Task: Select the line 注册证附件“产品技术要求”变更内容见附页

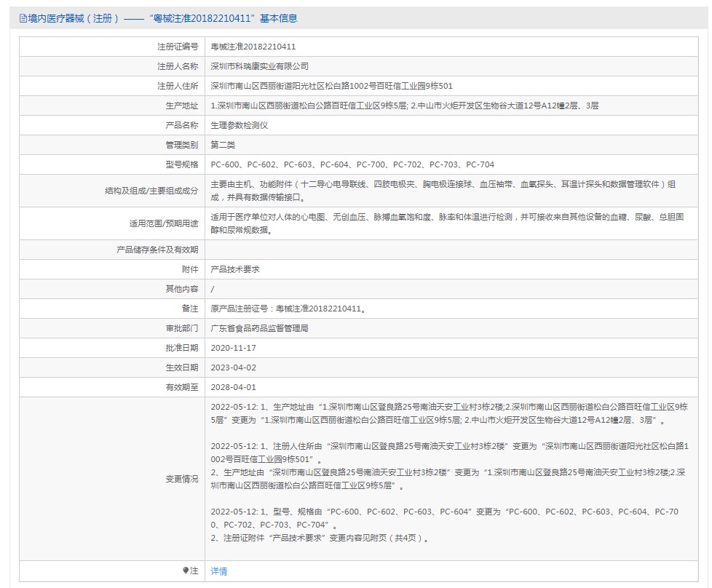Action: (320, 538)
